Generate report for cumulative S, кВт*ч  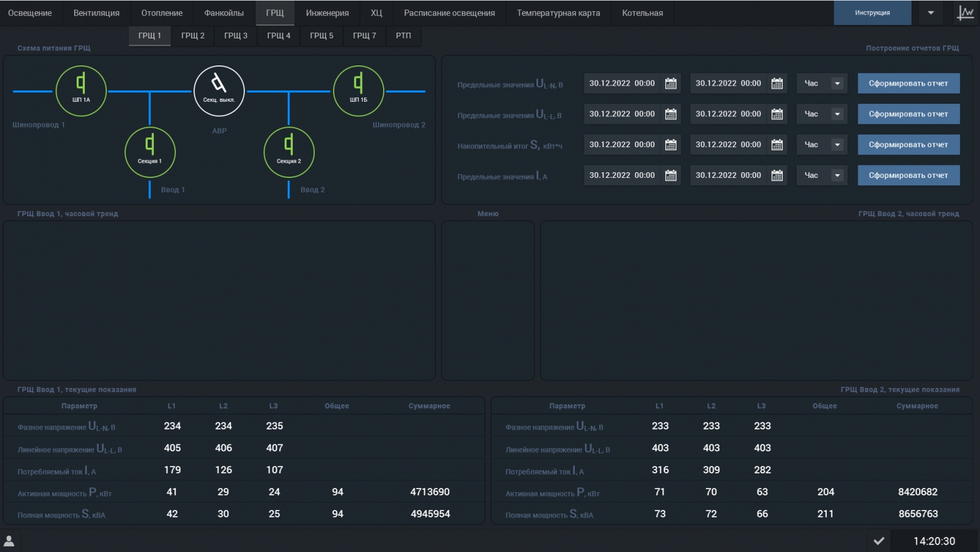pyautogui.click(x=908, y=145)
